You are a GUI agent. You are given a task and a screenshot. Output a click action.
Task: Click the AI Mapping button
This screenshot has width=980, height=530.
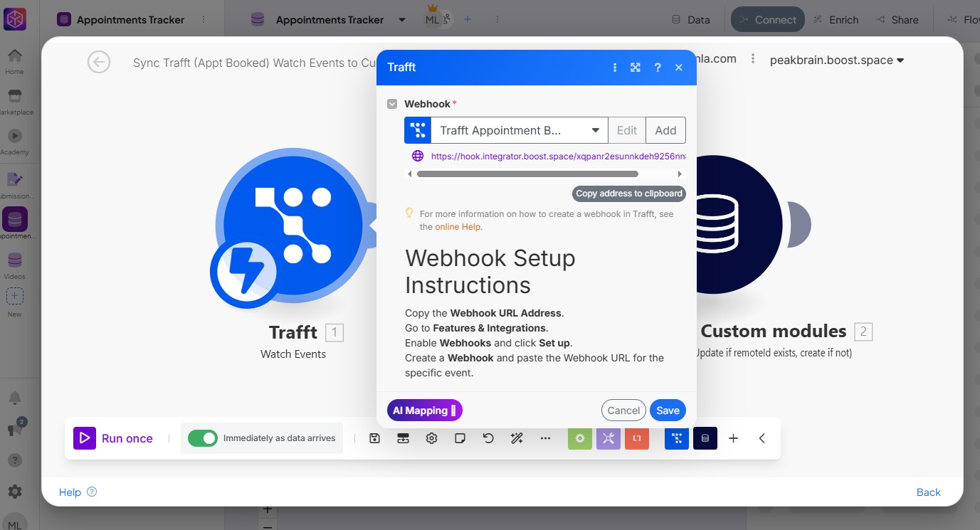coord(425,410)
